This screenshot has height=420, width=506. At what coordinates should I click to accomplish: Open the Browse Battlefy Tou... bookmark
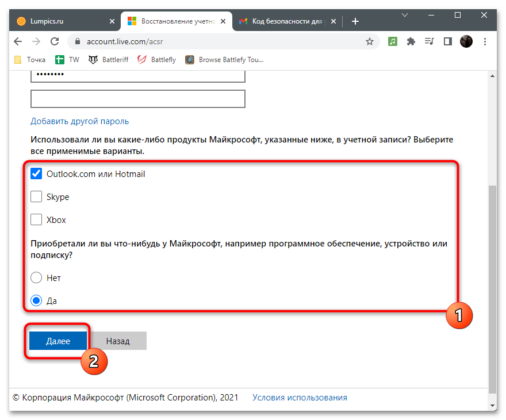(224, 60)
